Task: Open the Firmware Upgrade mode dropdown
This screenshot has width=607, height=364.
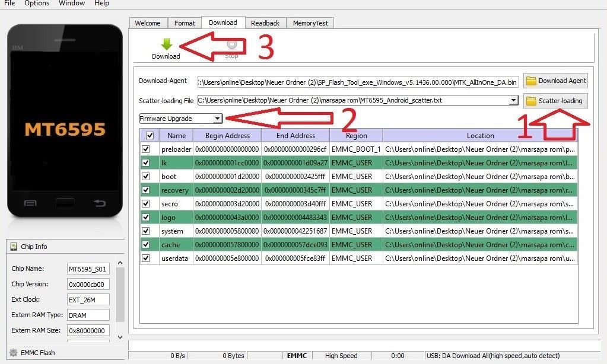Action: tap(218, 119)
